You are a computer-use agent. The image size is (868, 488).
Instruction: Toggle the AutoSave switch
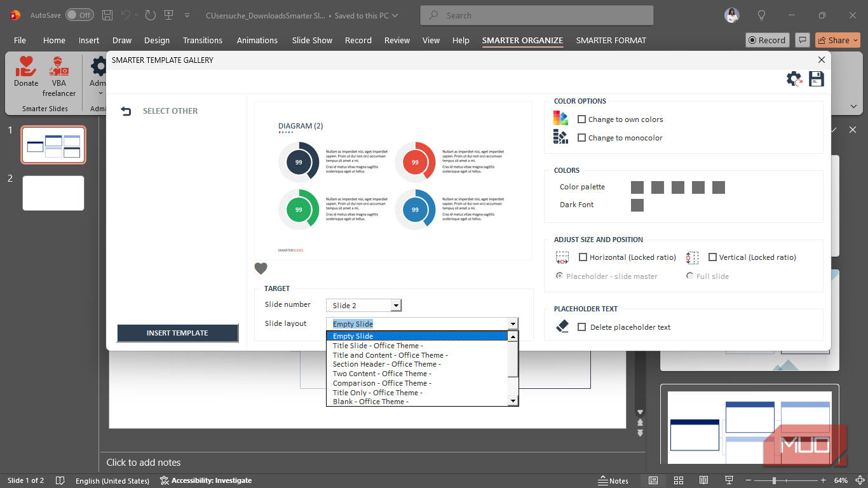[x=79, y=15]
